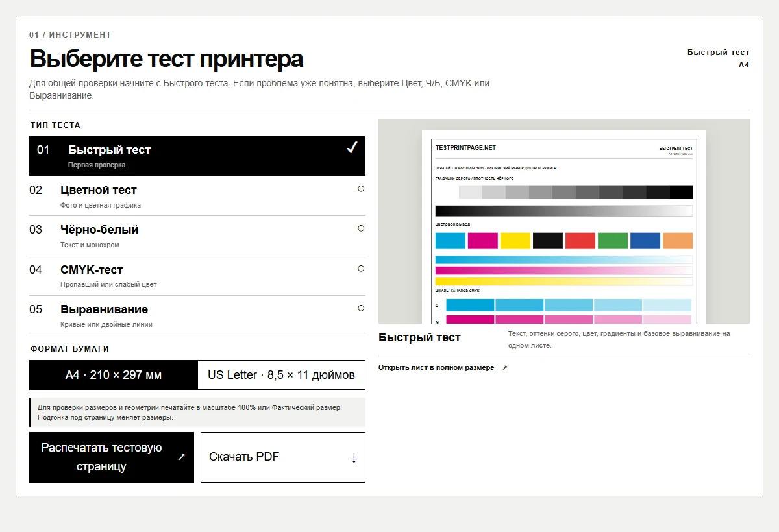
Task: Click Первая проверка subtitle
Action: click(x=97, y=165)
